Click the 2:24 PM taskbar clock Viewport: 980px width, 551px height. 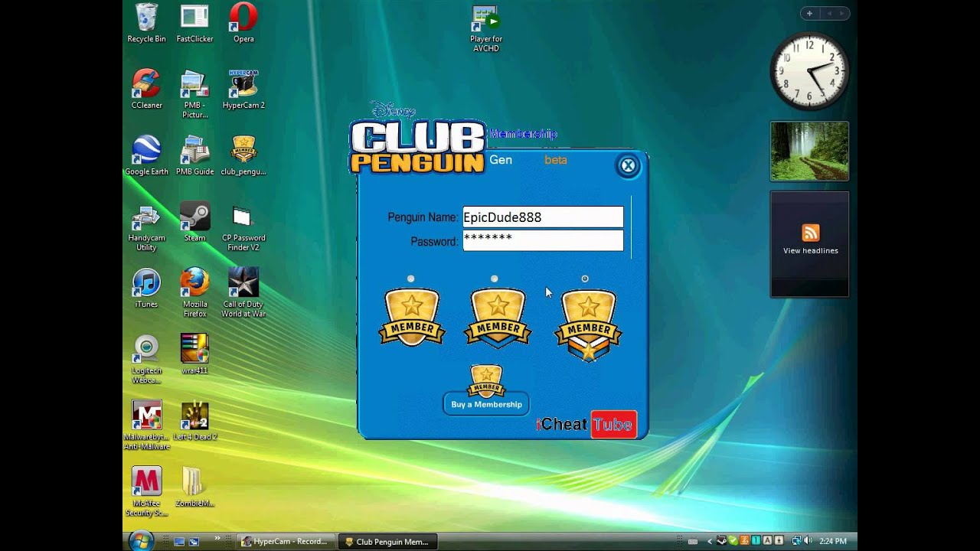pos(833,541)
